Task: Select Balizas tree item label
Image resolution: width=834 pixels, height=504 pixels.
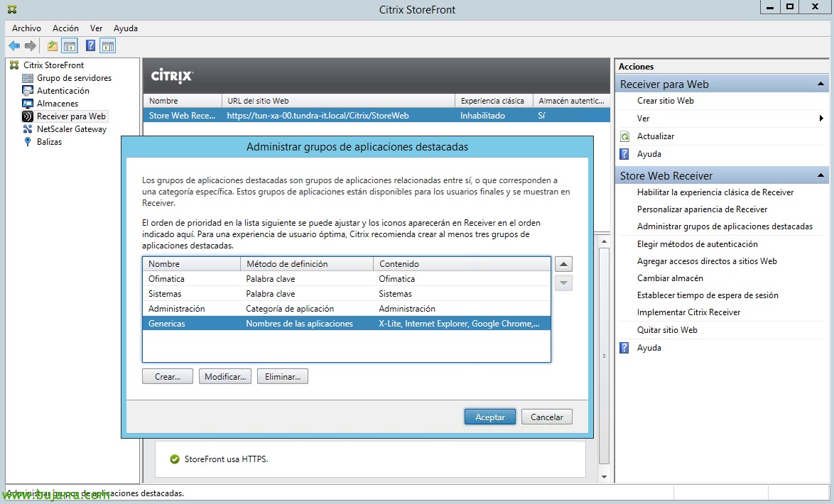Action: (x=49, y=142)
